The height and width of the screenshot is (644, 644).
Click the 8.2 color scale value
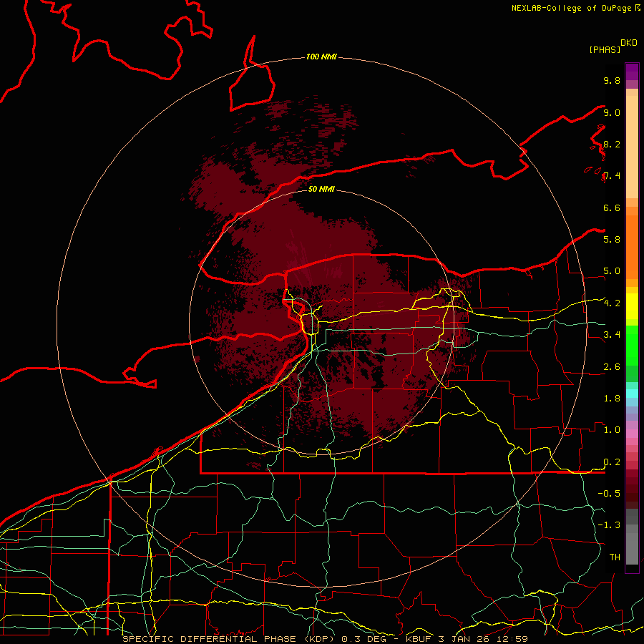(x=612, y=144)
